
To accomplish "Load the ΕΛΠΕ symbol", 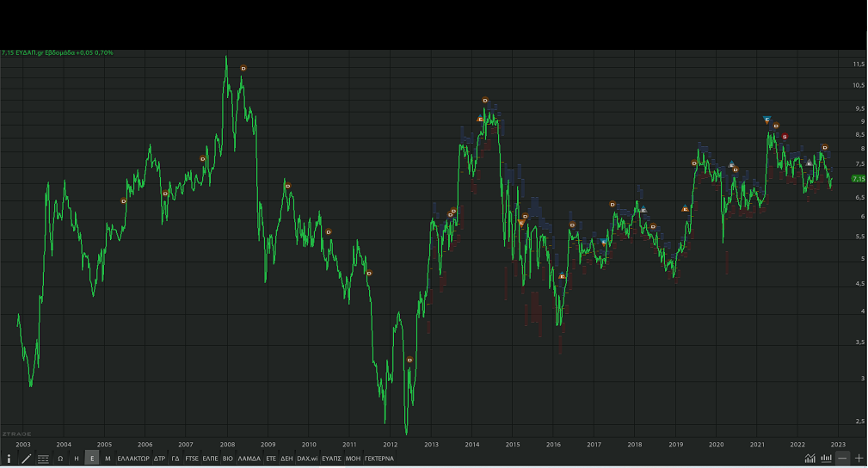I will click(x=211, y=459).
